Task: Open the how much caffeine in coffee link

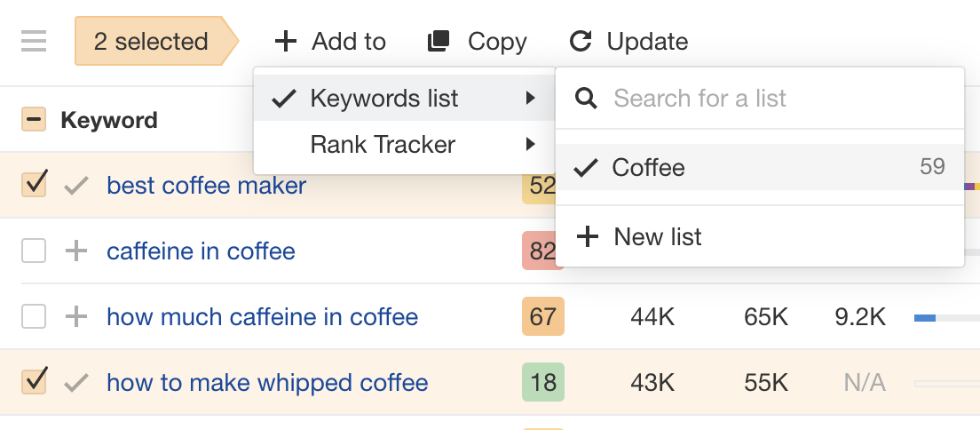Action: point(262,317)
